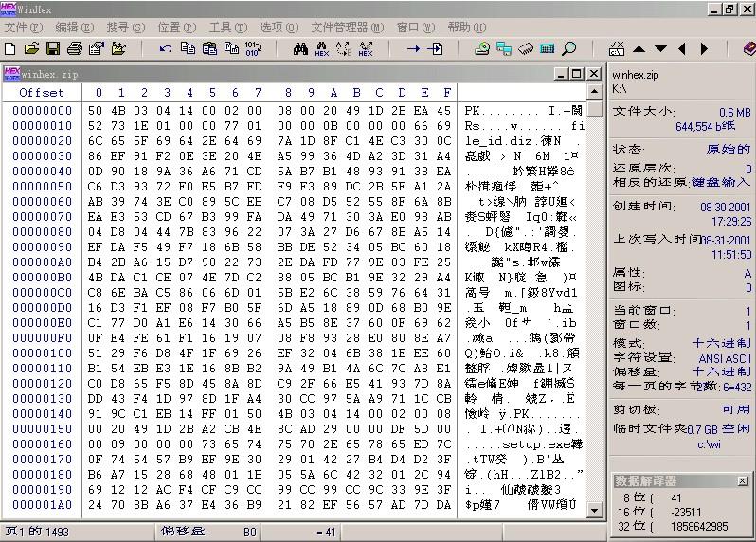The width and height of the screenshot is (756, 542).
Task: Click the hex view scrollbar thumb
Action: pyautogui.click(x=595, y=108)
